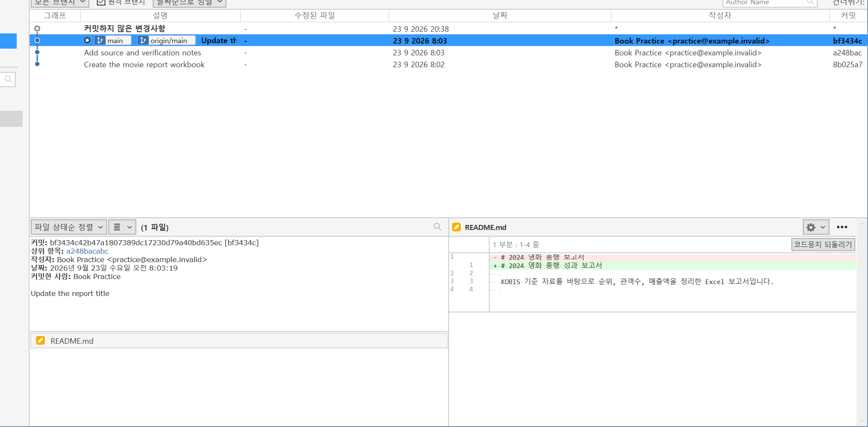Screen dimensions: 868x427
Task: Click the left sidebar search icon
Action: coord(8,79)
